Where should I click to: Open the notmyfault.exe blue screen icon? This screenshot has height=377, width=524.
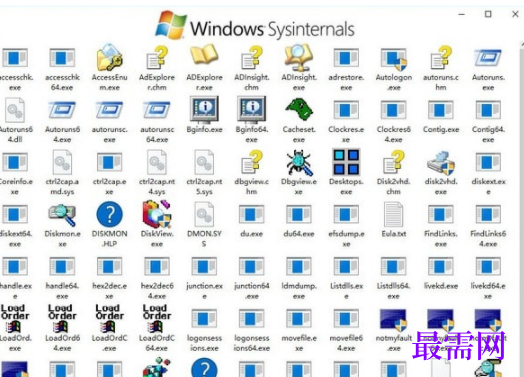tap(394, 319)
